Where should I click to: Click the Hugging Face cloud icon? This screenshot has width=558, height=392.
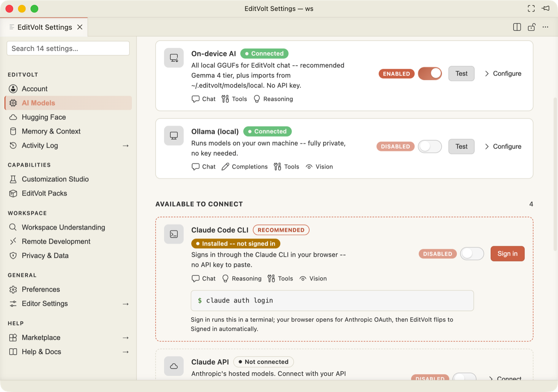13,117
